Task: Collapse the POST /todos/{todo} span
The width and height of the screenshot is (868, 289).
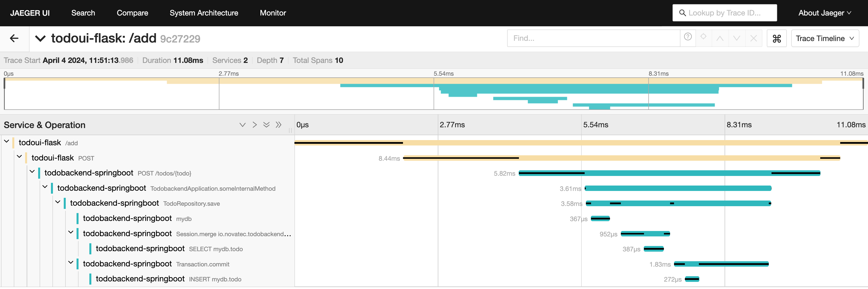Action: (32, 172)
